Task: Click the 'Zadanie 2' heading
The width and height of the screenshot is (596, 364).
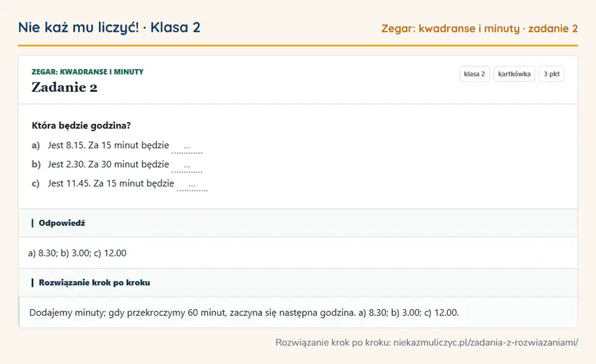Action: tap(64, 87)
